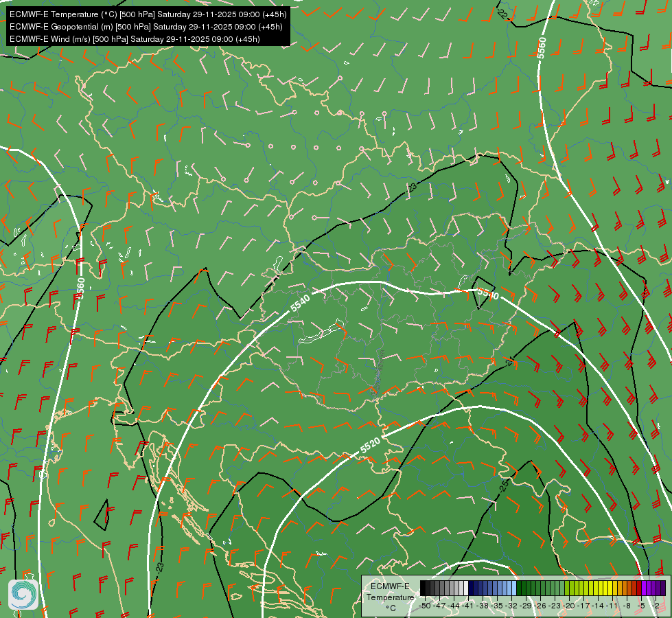Viewport: 672px width, 618px height.
Task: Pick the red swatch above -5 in the legend
Action: (x=639, y=588)
